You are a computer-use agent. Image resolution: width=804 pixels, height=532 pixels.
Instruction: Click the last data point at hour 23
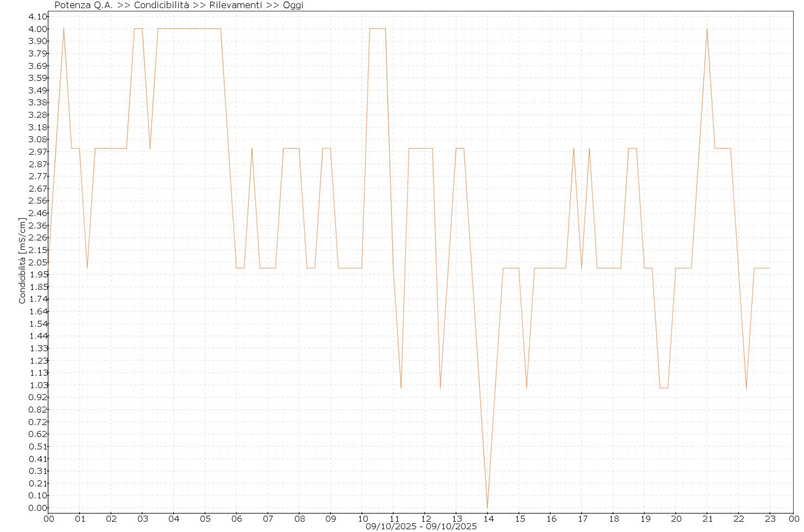(769, 268)
